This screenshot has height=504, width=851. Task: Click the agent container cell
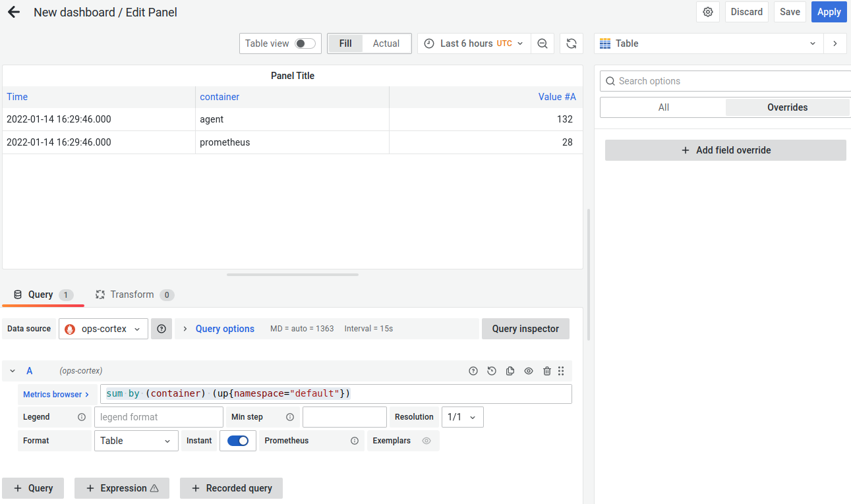tap(292, 119)
